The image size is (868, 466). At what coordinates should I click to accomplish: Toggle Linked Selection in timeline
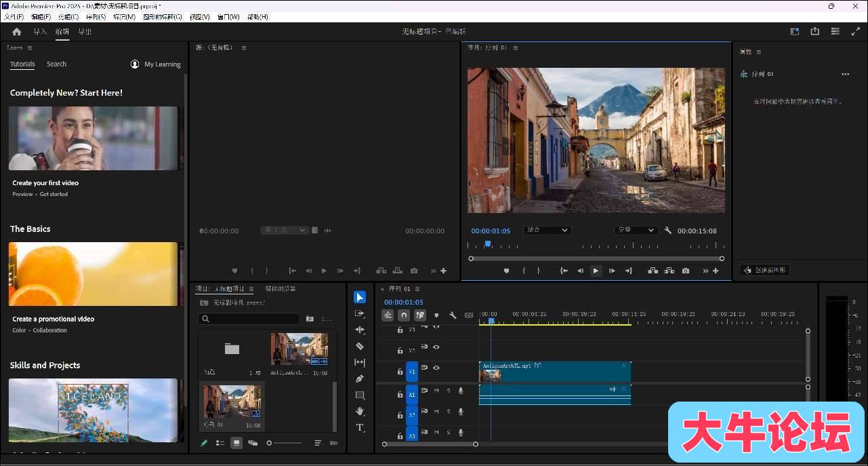(420, 315)
